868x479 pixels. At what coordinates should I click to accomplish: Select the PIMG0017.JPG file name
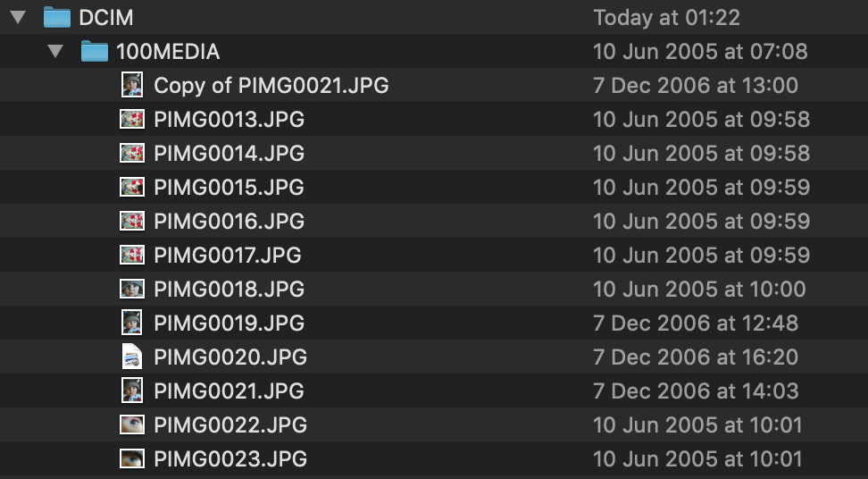228,256
